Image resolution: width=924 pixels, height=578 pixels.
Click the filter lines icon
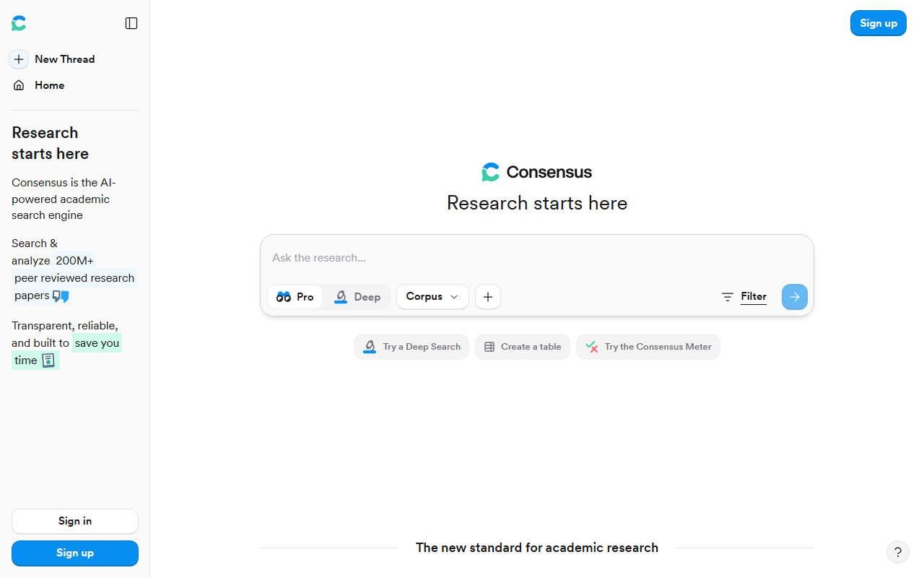[728, 296]
